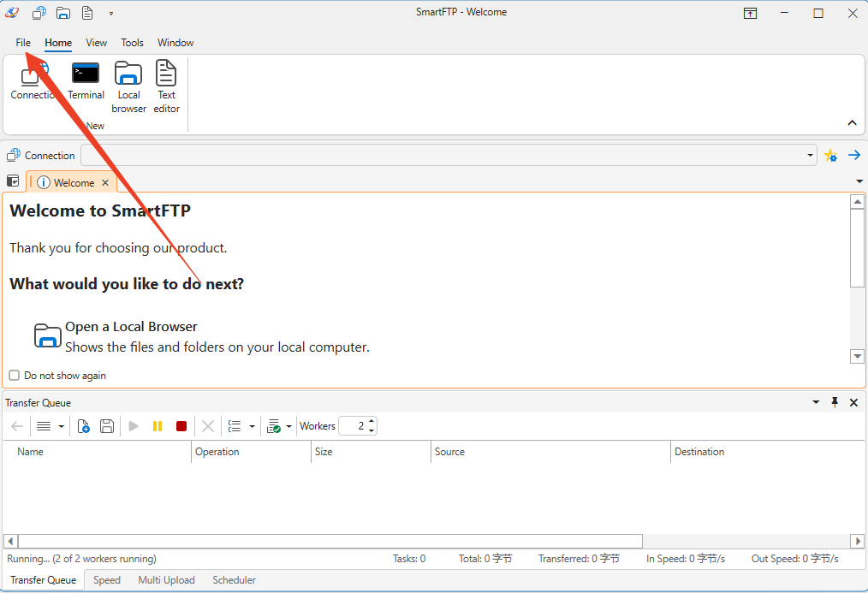Screen dimensions: 868x593
Task: Open the Window ribbon tab
Action: (x=175, y=43)
